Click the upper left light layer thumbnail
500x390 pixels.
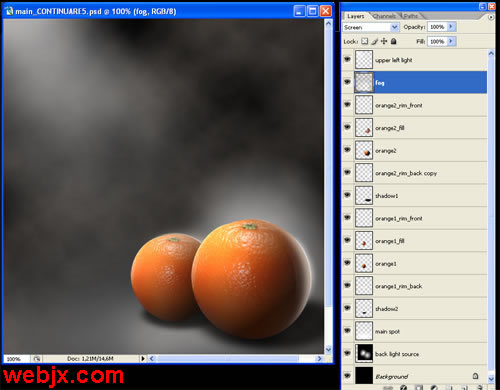[x=364, y=60]
